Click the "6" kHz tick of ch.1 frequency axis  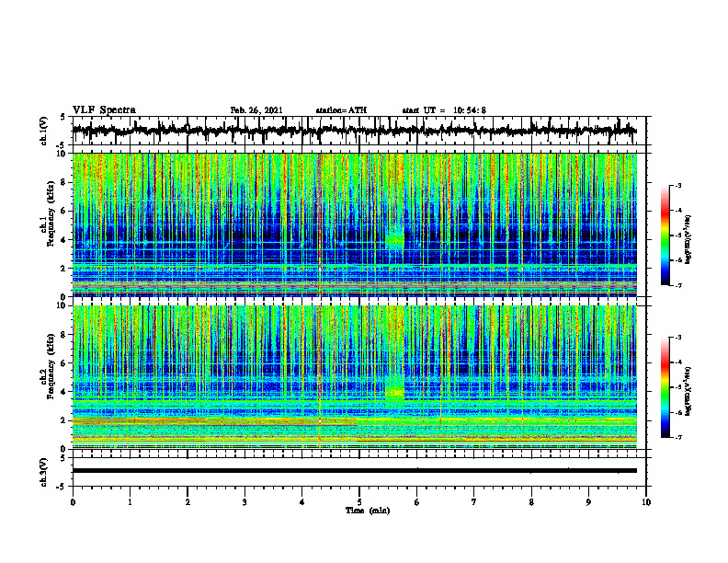click(64, 211)
